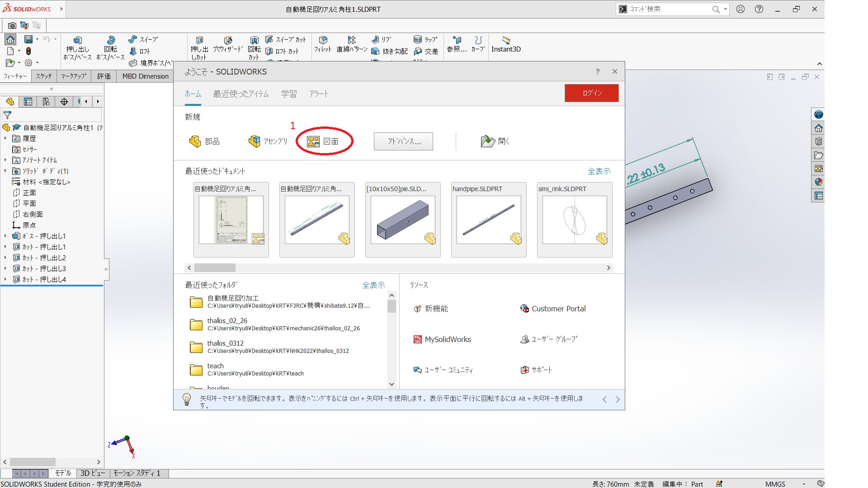Create a new 部品 part document
Screen dimensions: 868x488
[204, 141]
